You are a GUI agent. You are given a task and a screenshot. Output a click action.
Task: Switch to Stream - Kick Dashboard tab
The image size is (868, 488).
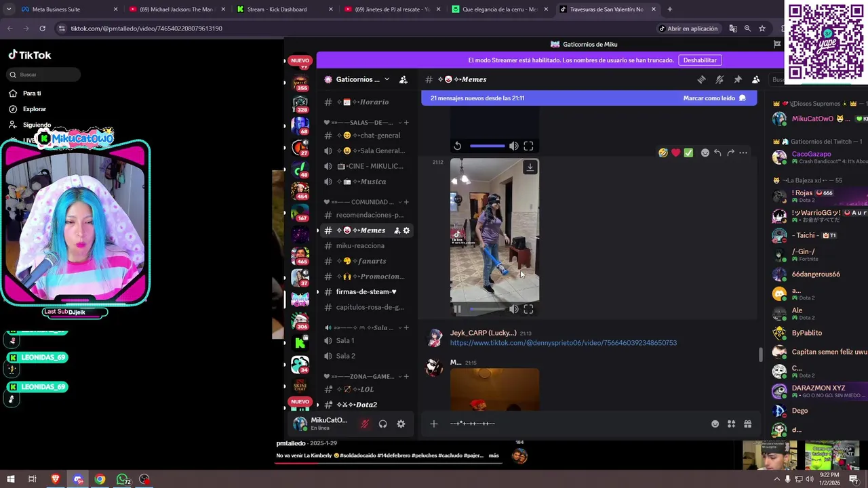tap(284, 9)
